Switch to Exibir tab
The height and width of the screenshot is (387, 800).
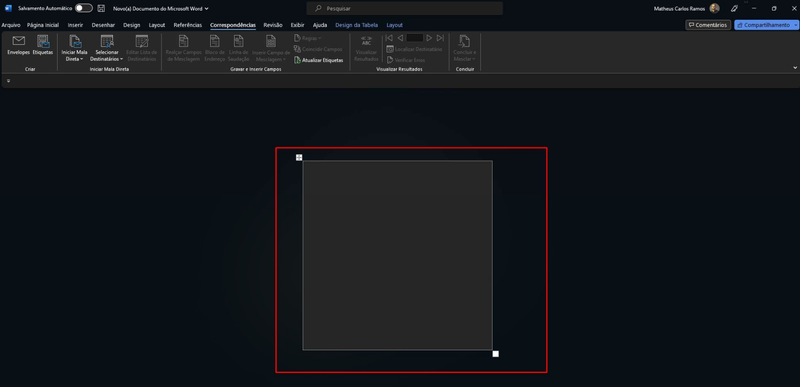click(x=297, y=25)
